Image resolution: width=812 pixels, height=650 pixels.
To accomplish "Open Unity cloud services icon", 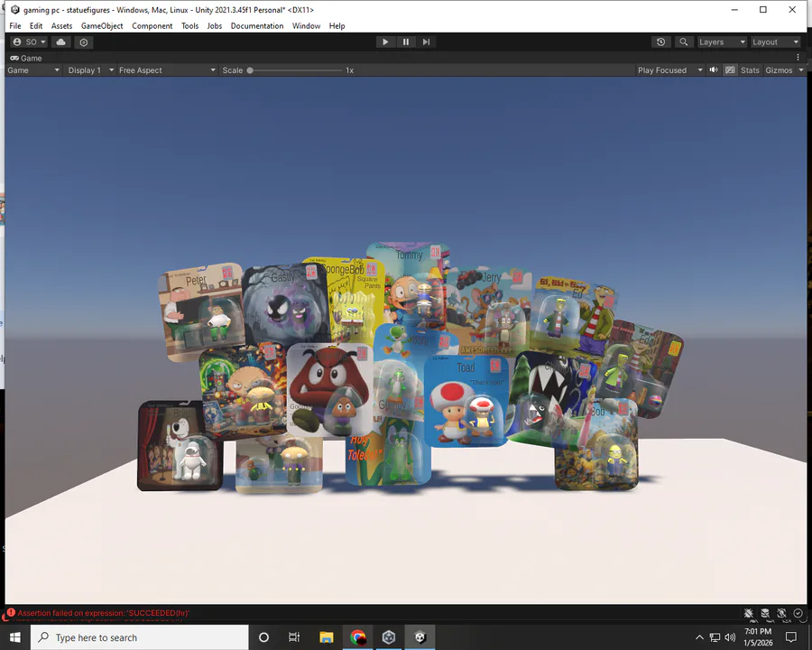I will point(61,42).
